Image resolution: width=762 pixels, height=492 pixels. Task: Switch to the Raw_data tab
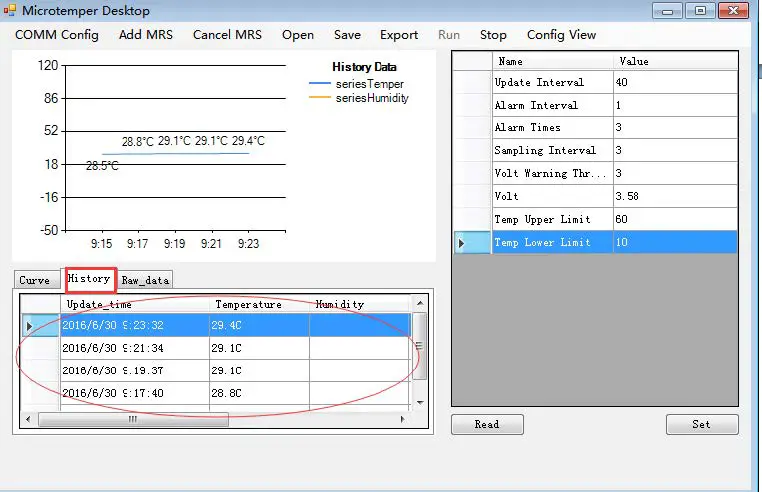click(145, 280)
